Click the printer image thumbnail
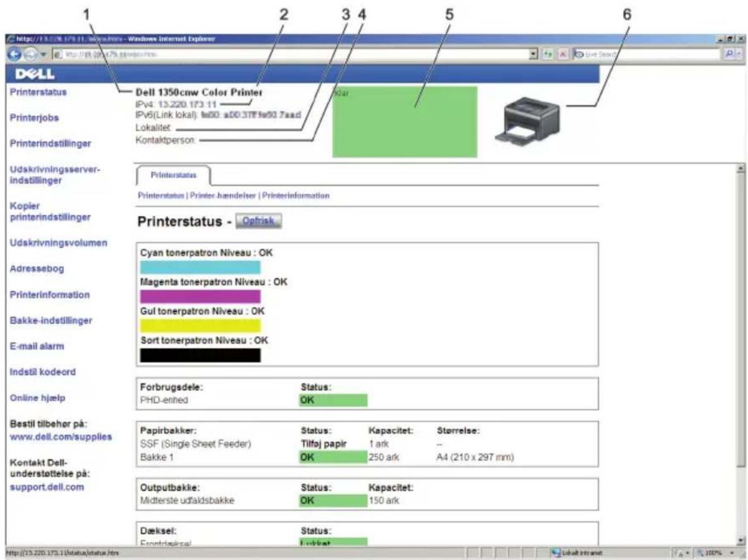This screenshot has width=748, height=560. pos(527,121)
